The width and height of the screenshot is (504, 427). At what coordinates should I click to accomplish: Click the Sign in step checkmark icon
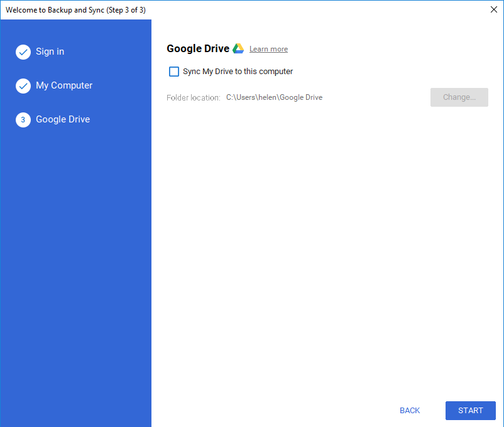click(23, 52)
